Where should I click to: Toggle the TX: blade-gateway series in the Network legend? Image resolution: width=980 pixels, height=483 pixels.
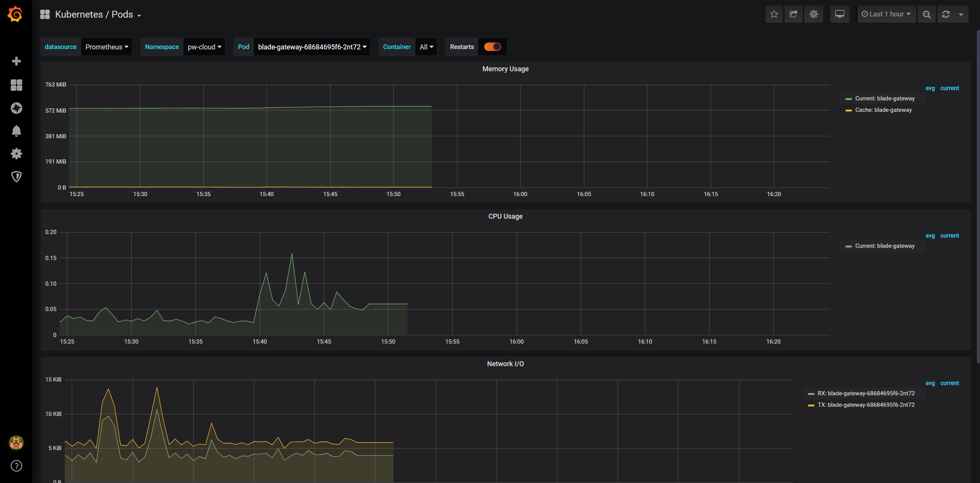(x=866, y=405)
